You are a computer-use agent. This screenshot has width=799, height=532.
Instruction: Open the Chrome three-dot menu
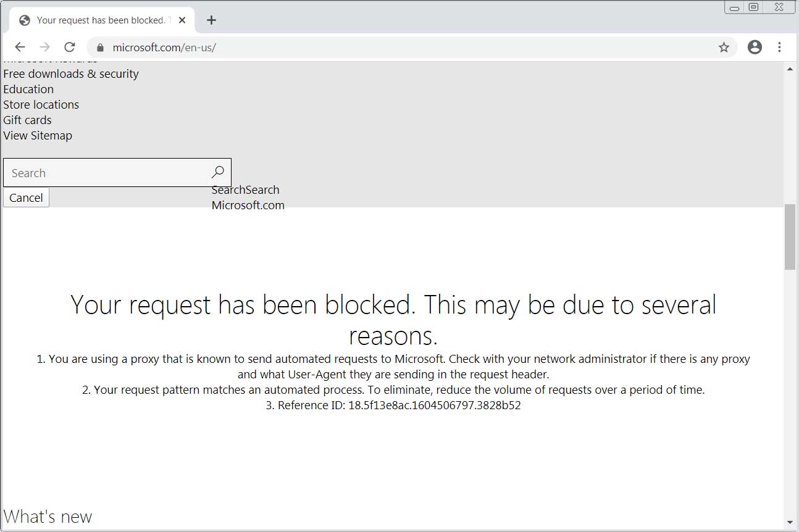pos(779,47)
